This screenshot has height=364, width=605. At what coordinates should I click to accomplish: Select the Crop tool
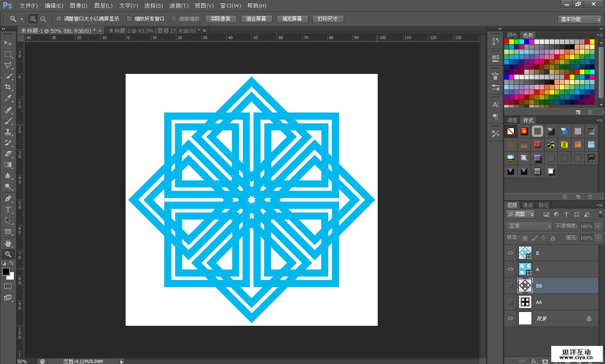pos(8,87)
